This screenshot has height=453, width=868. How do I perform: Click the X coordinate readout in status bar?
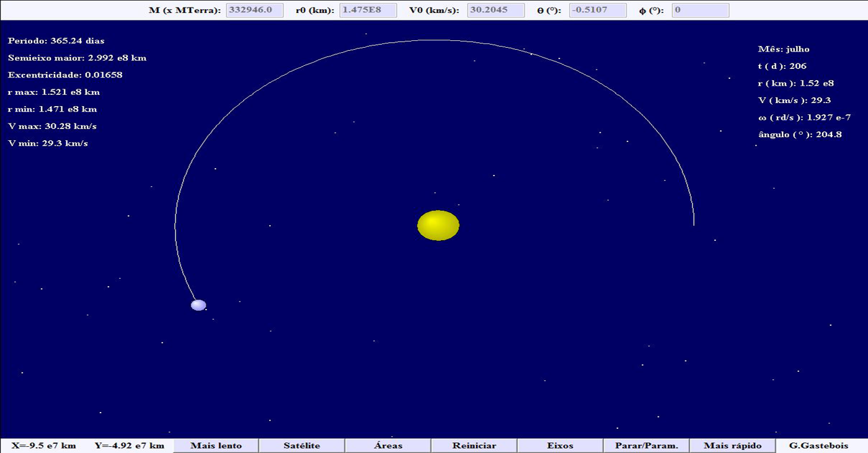(43, 446)
